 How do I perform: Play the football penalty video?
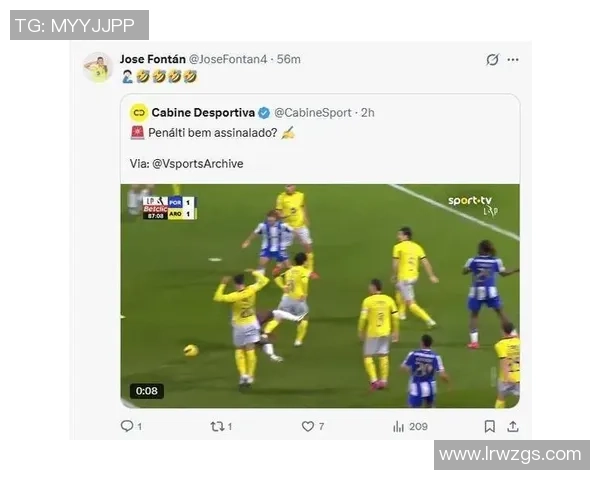coord(320,295)
